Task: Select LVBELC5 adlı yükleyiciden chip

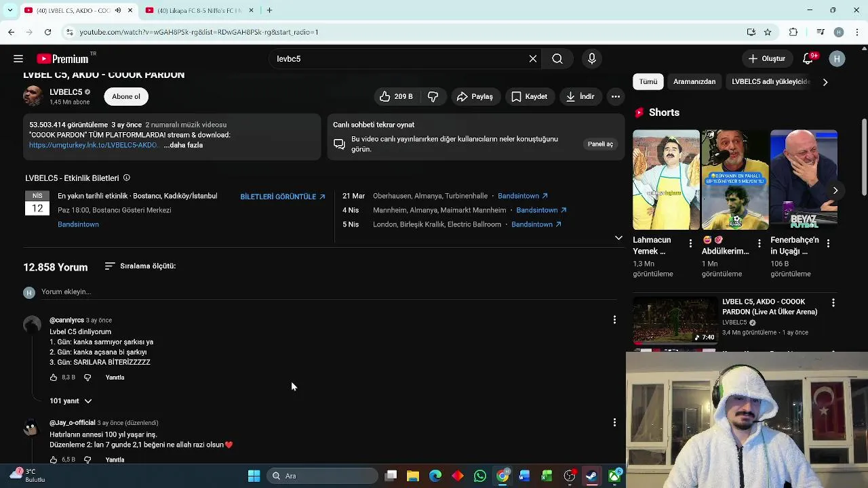Action: [770, 82]
